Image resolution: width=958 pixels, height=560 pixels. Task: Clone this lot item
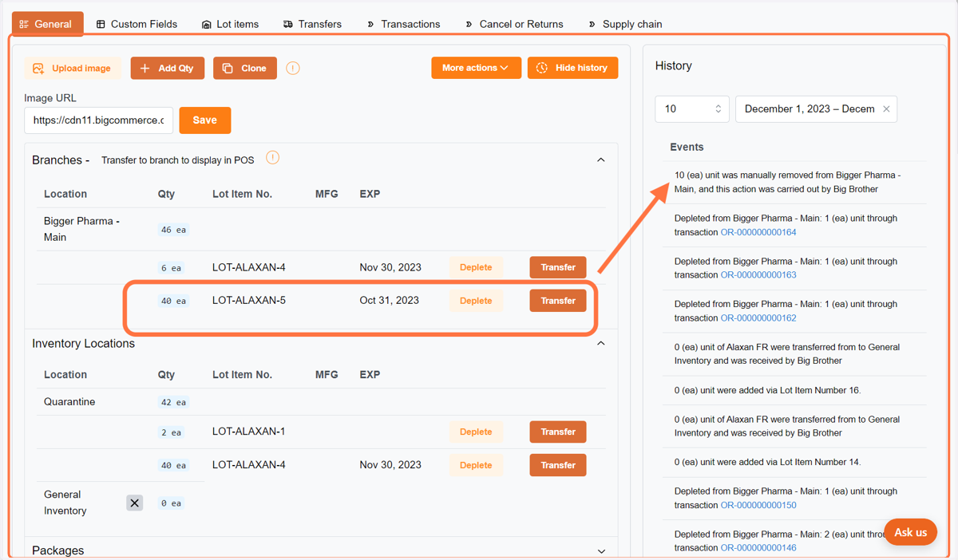coord(245,69)
